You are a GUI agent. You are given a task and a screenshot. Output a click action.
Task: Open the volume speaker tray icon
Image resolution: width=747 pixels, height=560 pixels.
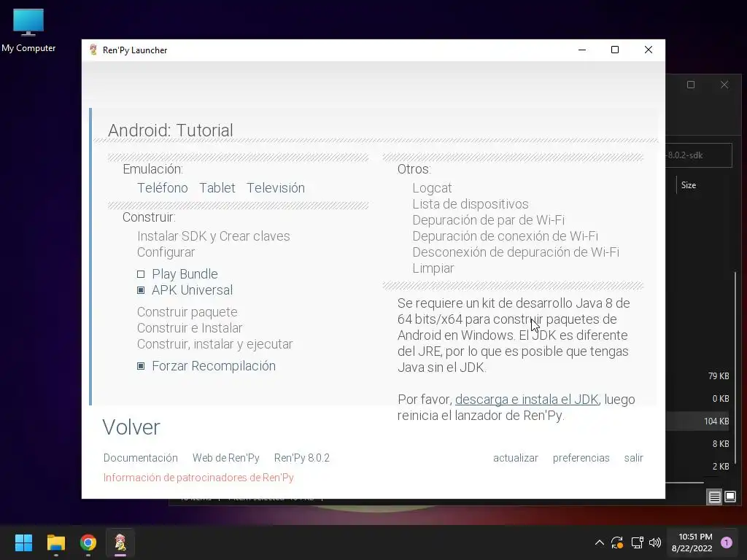click(x=655, y=542)
